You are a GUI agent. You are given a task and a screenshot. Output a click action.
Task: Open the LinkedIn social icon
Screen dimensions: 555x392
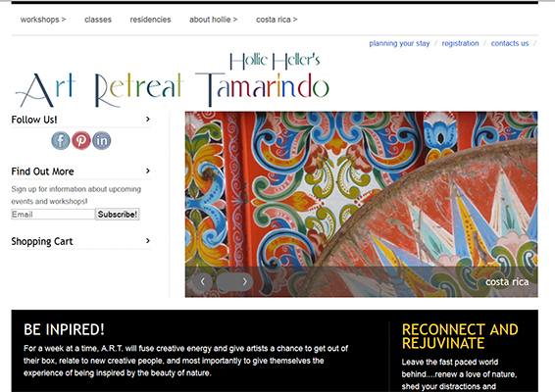102,140
